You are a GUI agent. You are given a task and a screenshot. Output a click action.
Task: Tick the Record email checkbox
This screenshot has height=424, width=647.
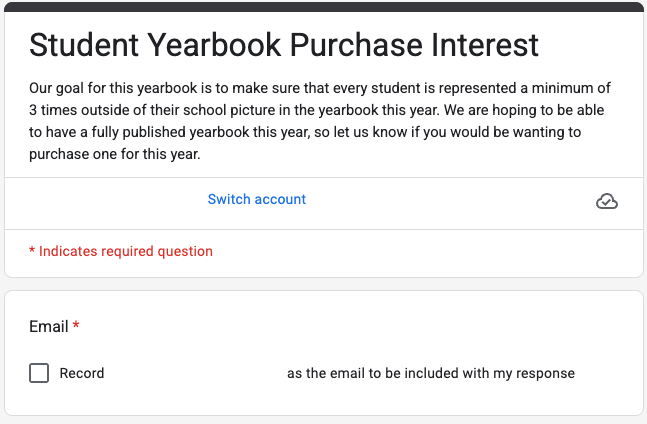pos(39,373)
